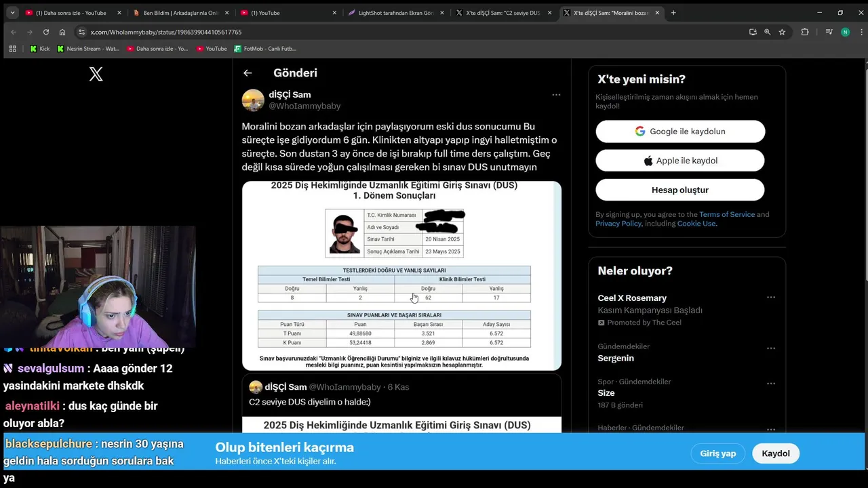The image size is (868, 488).
Task: Open the post's more options menu
Action: [x=556, y=95]
